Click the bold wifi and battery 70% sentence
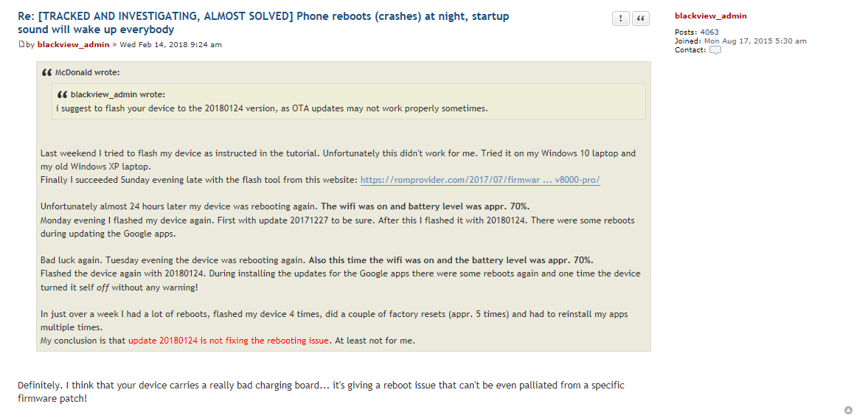This screenshot has height=418, width=868. click(x=425, y=206)
